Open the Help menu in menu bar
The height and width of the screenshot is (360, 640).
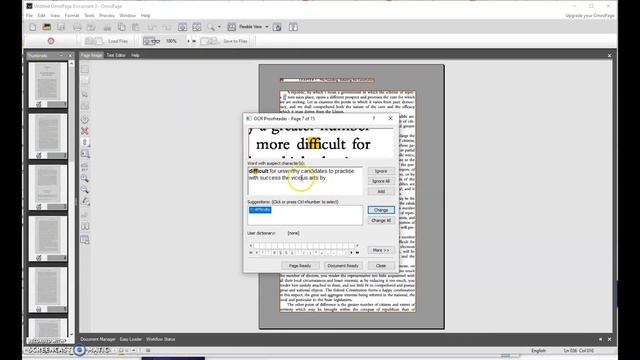point(146,16)
